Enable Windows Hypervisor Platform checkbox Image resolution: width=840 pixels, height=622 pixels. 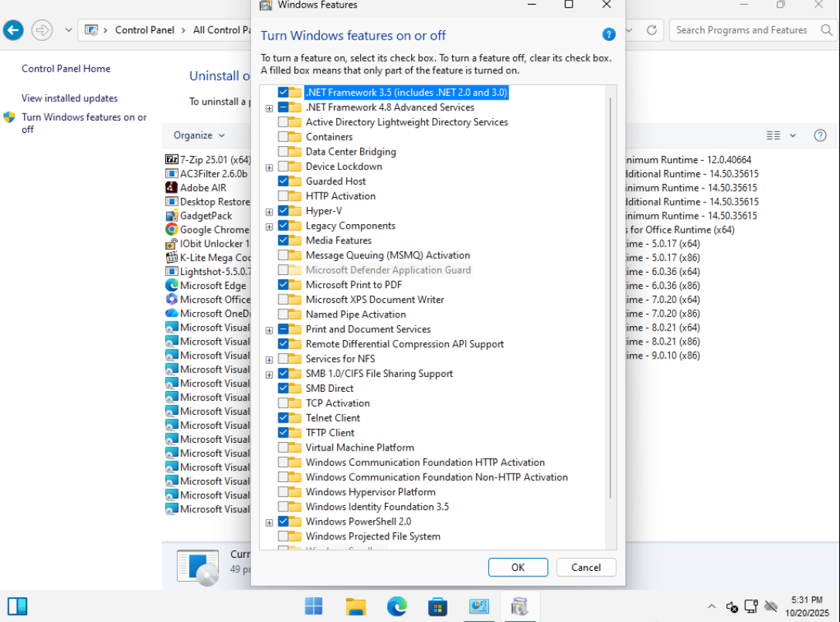click(x=283, y=492)
